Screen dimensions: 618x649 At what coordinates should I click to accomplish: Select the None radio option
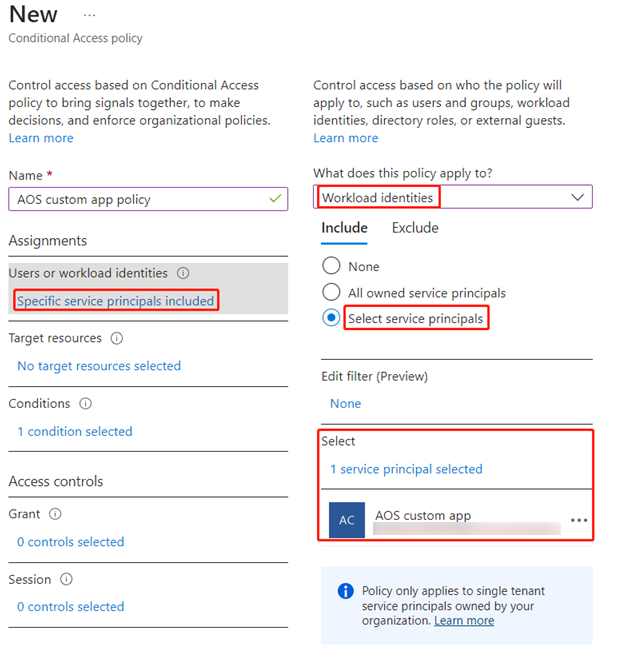tap(331, 267)
